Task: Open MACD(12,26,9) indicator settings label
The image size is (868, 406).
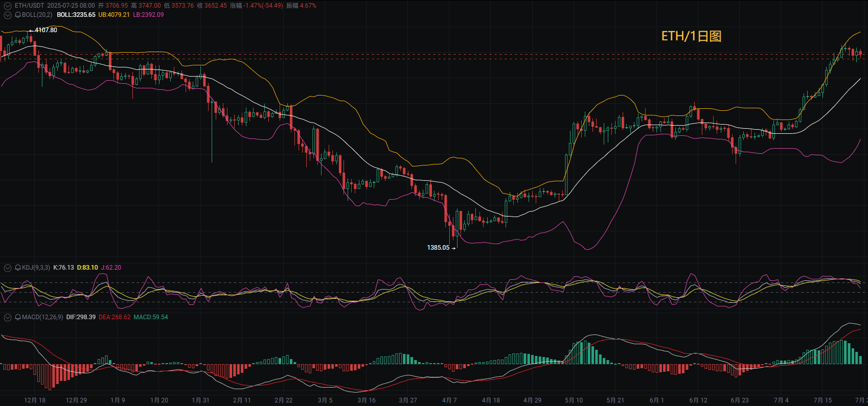Action: pyautogui.click(x=42, y=317)
